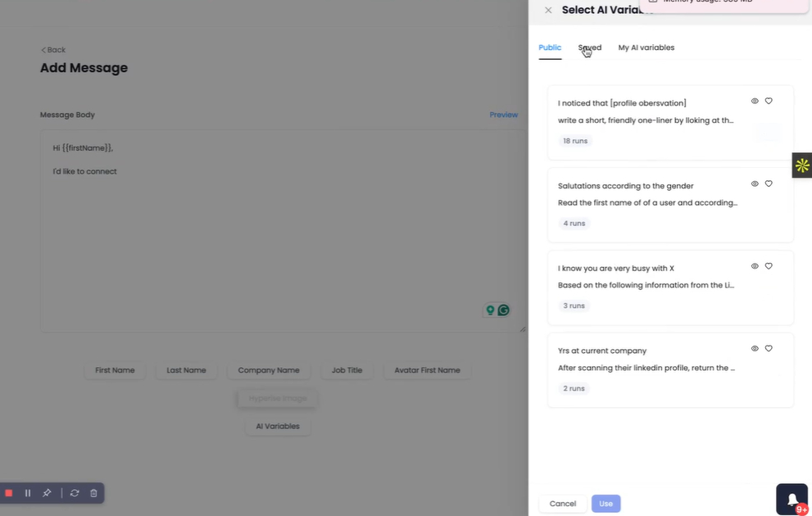The height and width of the screenshot is (516, 812).
Task: Stop the screen recording
Action: [x=9, y=493]
